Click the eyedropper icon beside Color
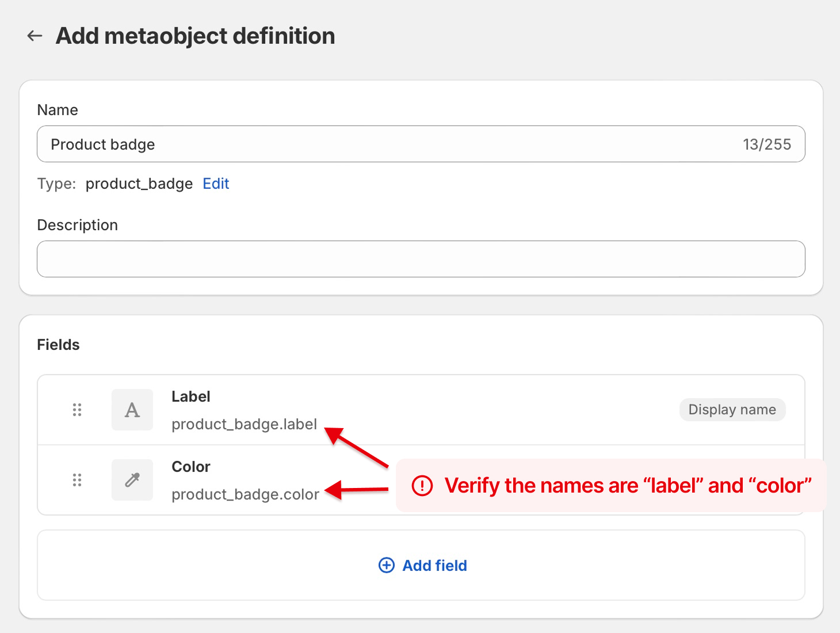840x633 pixels. point(132,479)
